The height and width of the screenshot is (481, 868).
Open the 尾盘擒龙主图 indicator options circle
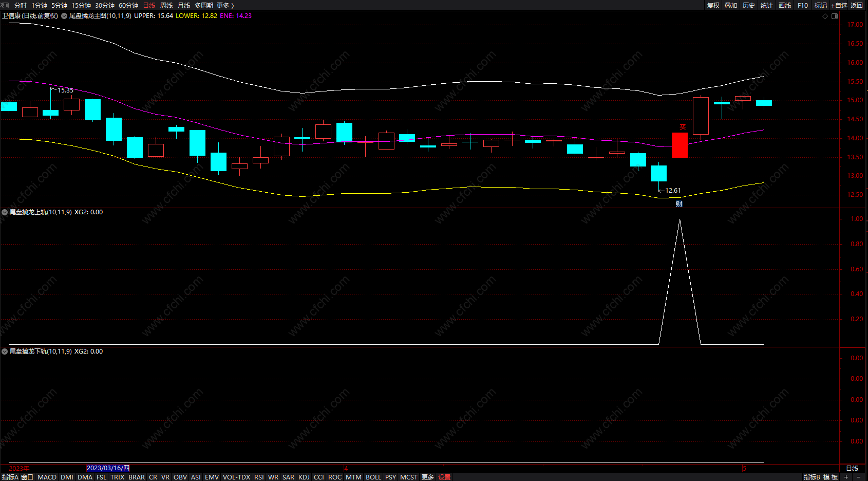[x=64, y=16]
